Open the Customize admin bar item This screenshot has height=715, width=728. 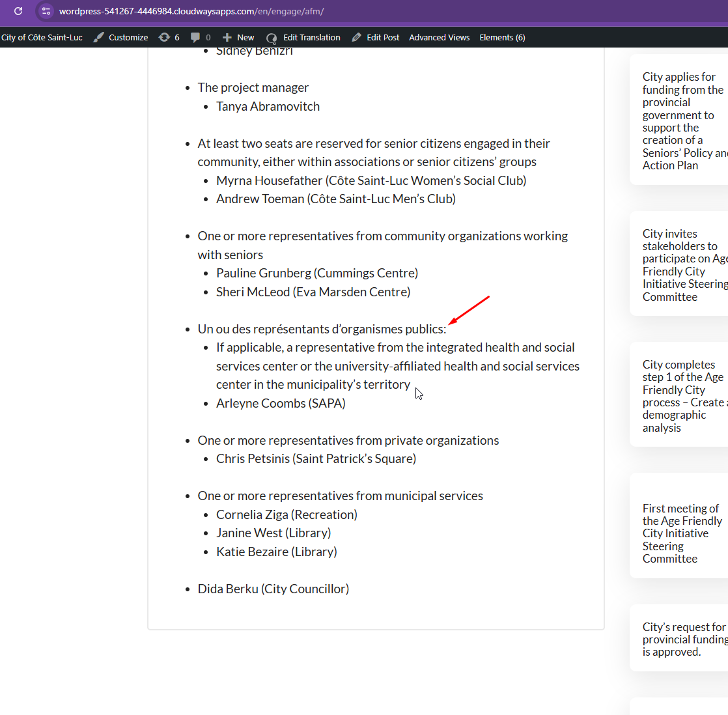click(120, 38)
